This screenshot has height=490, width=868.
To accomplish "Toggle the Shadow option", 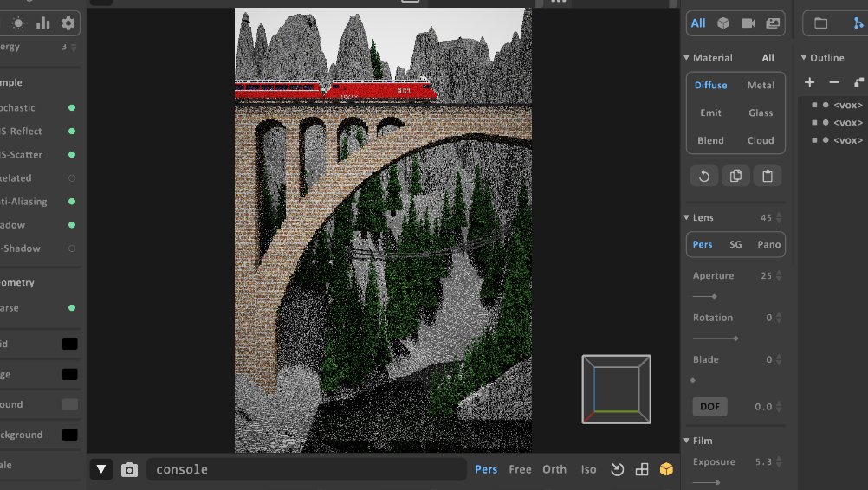I will (x=72, y=225).
